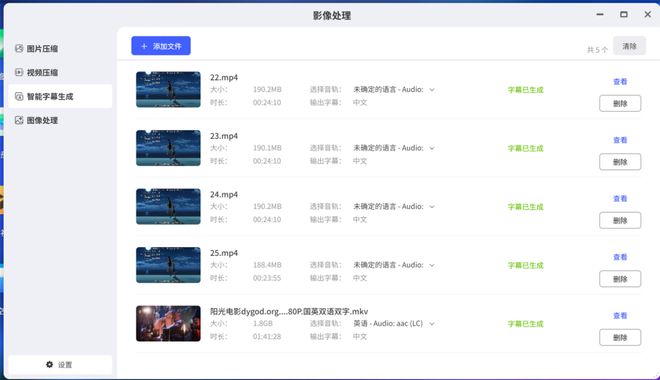The height and width of the screenshot is (380, 660).
Task: Select the file name 23.mp4
Action: coord(224,136)
